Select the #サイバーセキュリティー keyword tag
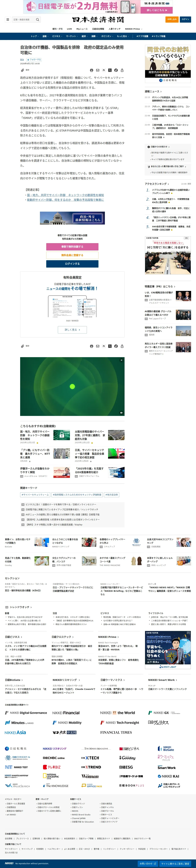196x868 pixels. pyautogui.click(x=35, y=495)
